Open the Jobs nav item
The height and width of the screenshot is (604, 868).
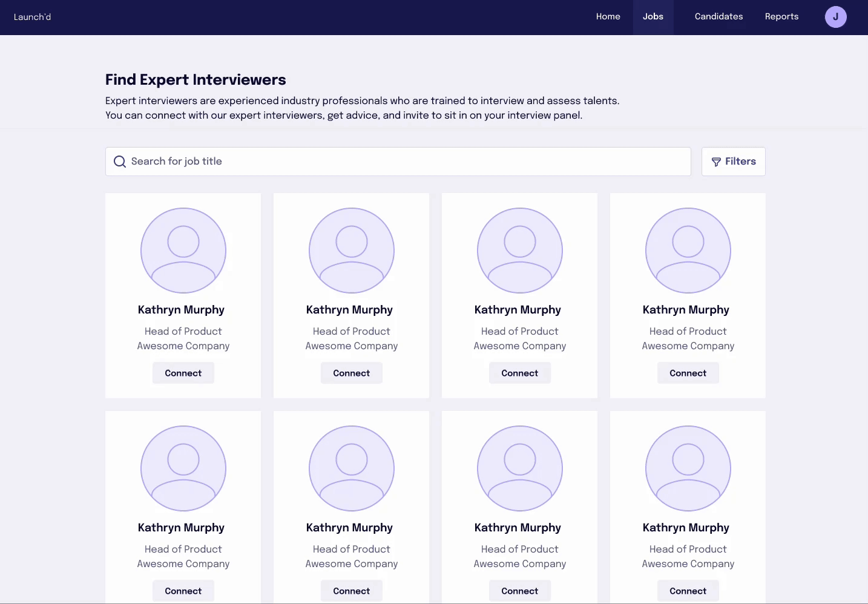click(x=653, y=17)
